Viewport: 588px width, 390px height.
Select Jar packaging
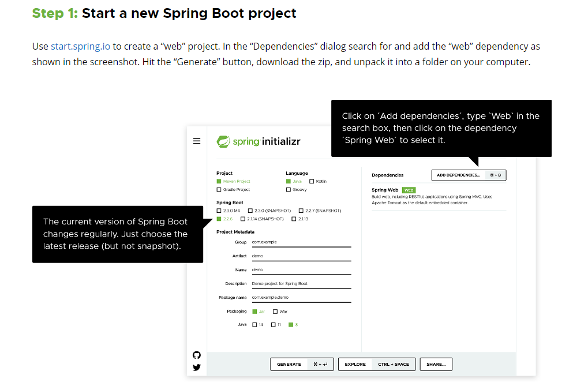coord(259,312)
